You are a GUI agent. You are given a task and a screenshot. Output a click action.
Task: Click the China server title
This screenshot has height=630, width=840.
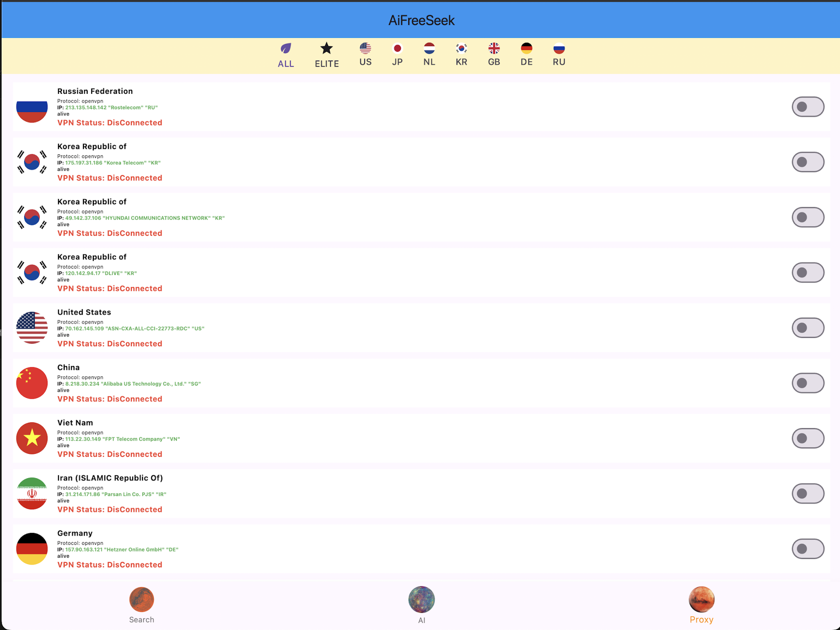68,367
